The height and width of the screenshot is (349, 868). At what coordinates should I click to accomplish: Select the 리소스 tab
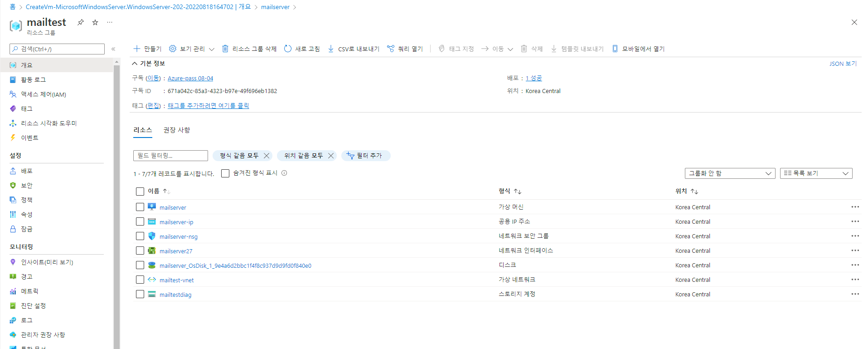[x=143, y=130]
